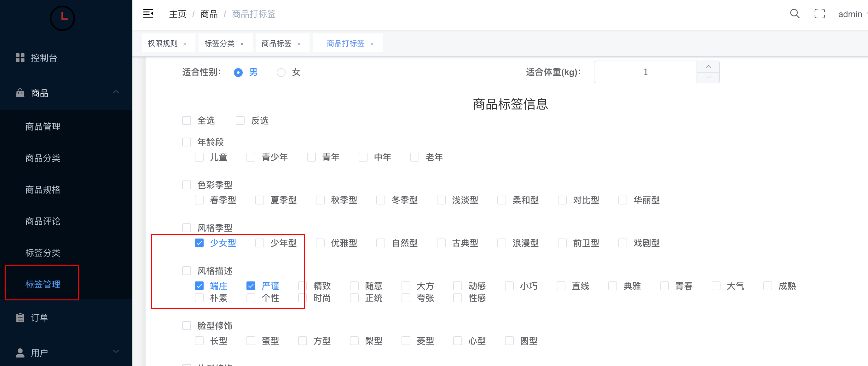Close the 标签分类 tab
Image resolution: width=868 pixels, height=366 pixels.
[242, 44]
